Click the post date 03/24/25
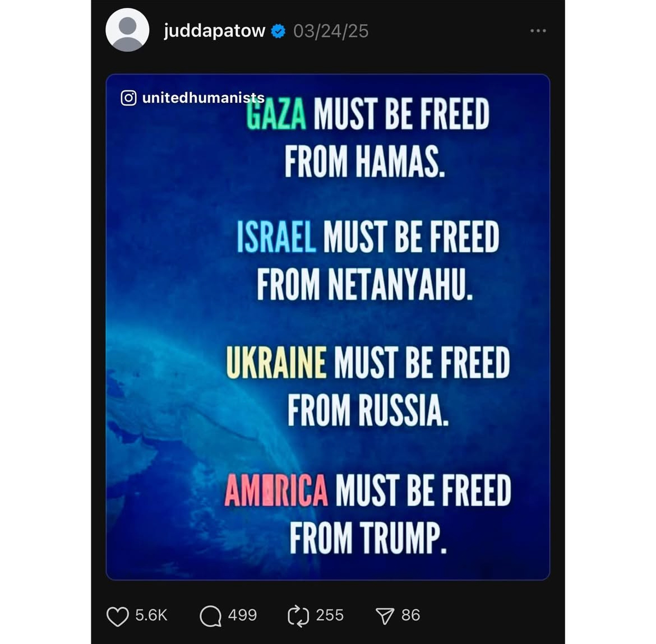Screen dimensions: 656x644 pyautogui.click(x=330, y=31)
